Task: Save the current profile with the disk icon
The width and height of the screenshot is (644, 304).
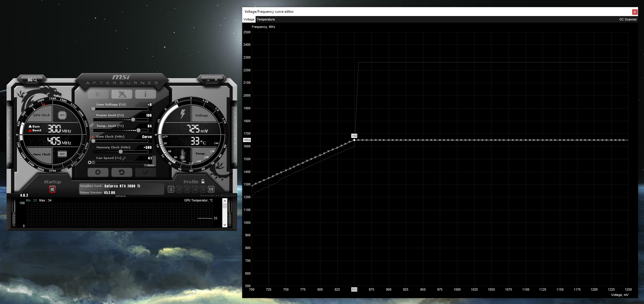Action: point(211,189)
